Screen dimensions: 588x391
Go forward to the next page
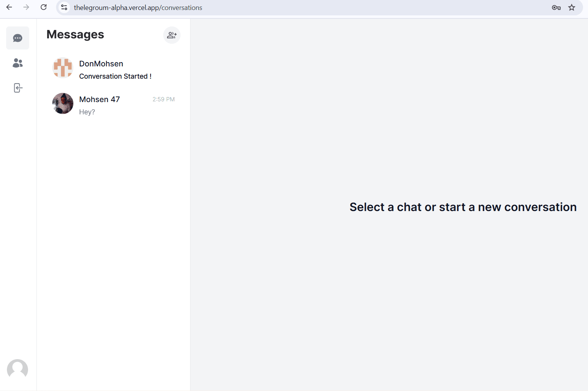pos(26,7)
